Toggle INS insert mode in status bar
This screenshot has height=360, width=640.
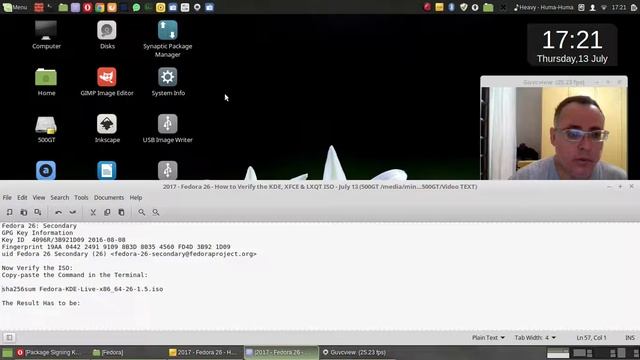tap(630, 338)
